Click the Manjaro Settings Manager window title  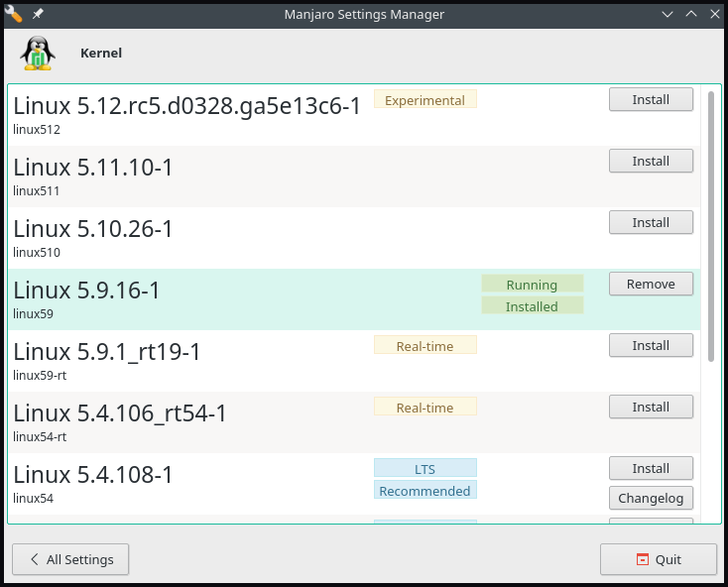point(364,15)
